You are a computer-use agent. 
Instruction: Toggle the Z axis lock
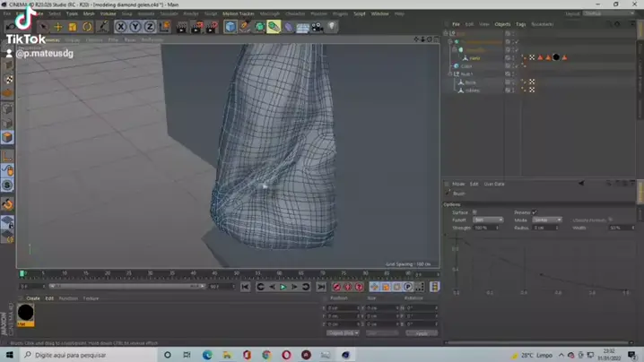click(149, 27)
